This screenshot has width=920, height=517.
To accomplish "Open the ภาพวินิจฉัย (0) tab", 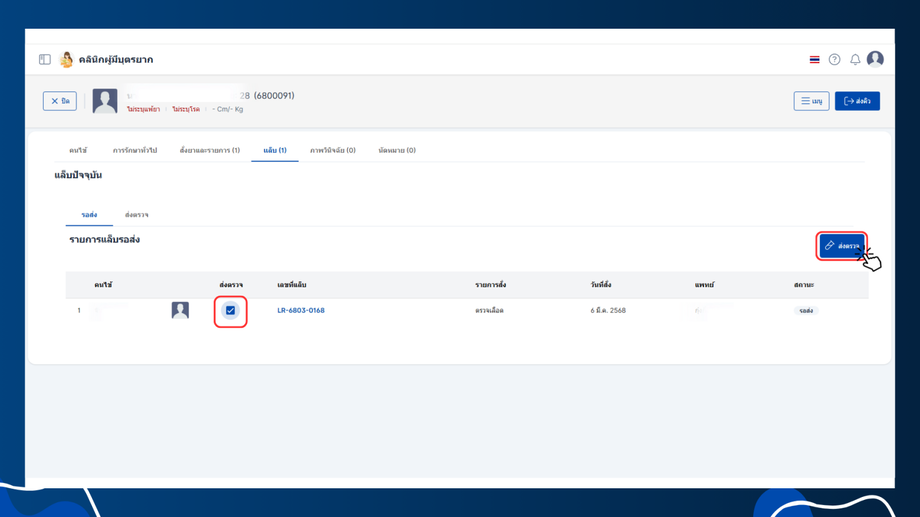I will point(333,150).
